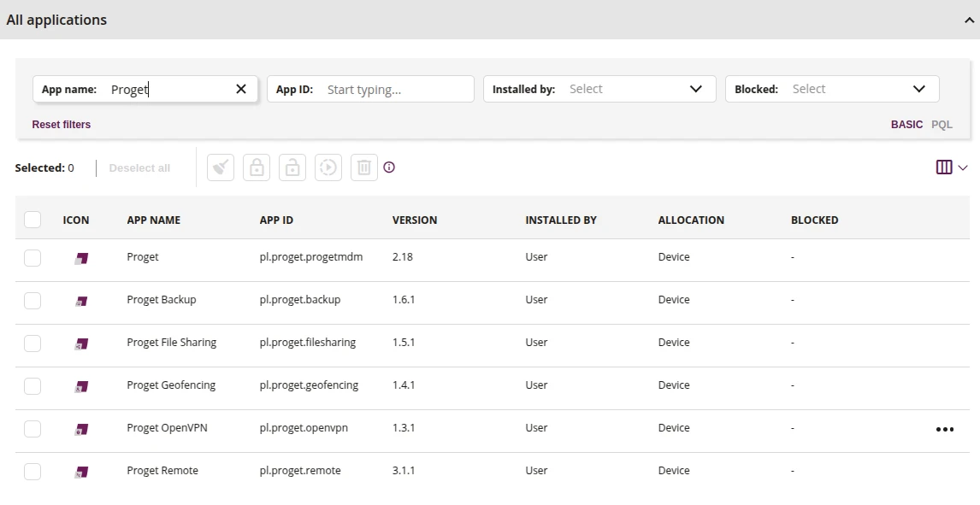Click the Selected: 0 counter
Screen dimensions: 980x505
click(44, 168)
